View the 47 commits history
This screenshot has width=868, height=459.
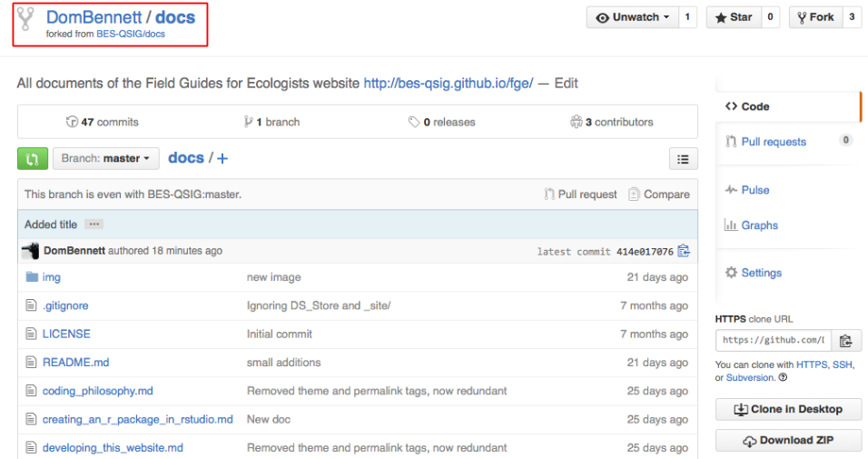(x=103, y=122)
